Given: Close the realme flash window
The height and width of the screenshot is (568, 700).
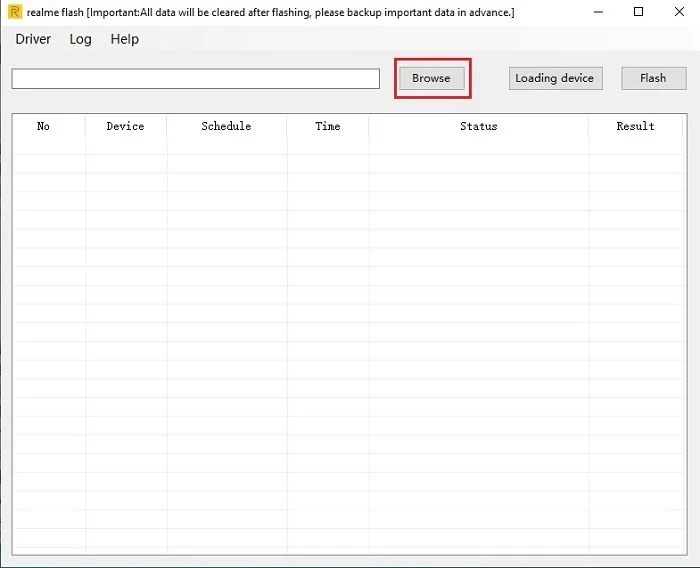Looking at the screenshot, I should click(679, 12).
